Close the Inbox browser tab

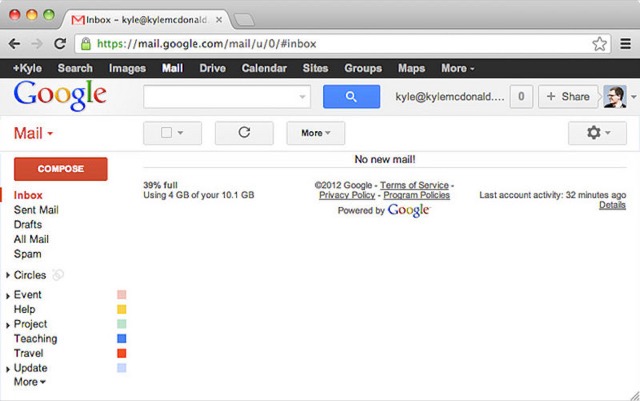click(x=219, y=20)
